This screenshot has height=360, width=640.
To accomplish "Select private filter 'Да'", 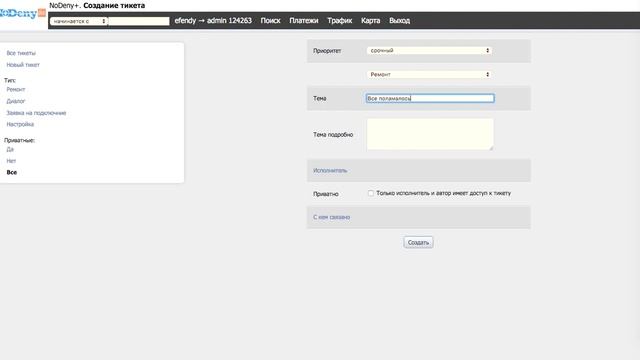I will coord(10,149).
